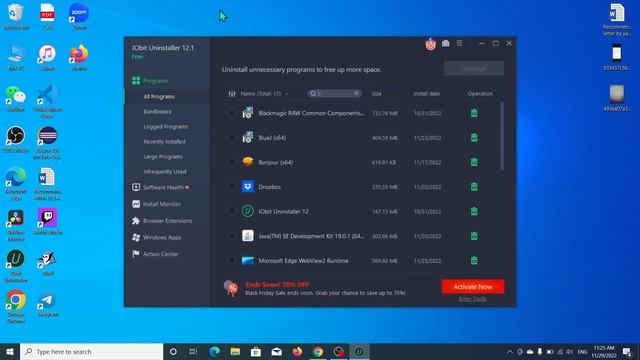The width and height of the screenshot is (640, 360).
Task: Go to Browser Extensions section
Action: [167, 221]
